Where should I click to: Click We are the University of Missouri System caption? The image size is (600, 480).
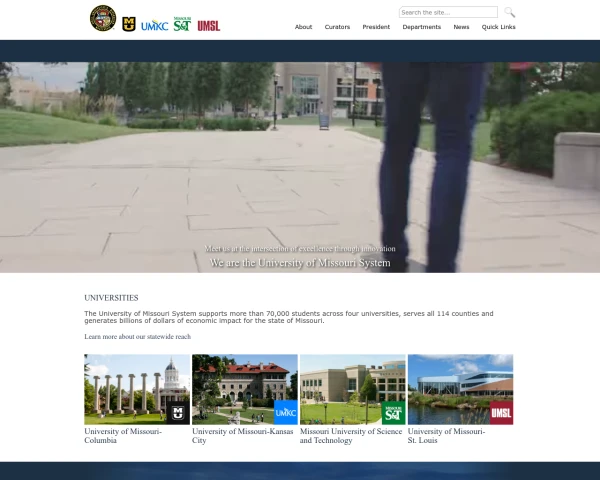tap(300, 263)
